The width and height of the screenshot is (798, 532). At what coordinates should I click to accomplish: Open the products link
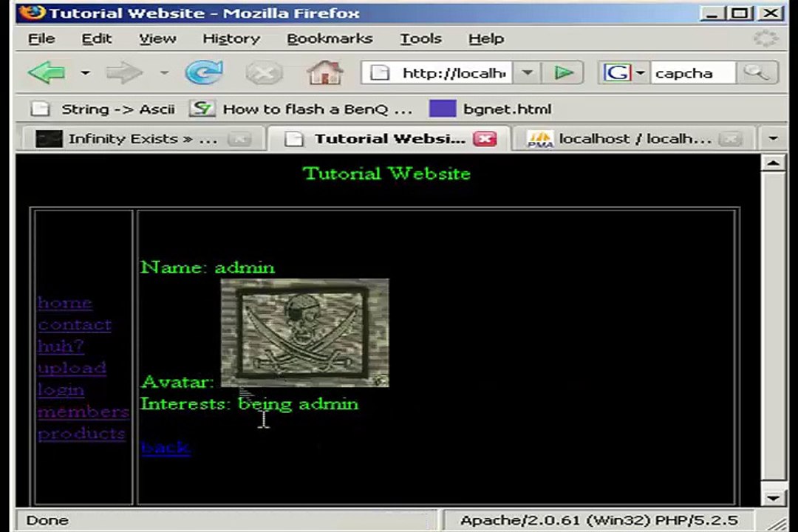(x=81, y=433)
